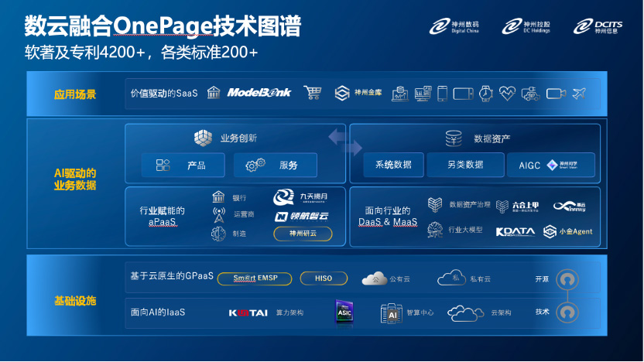This screenshot has width=644, height=362.
Task: Click the 产品 button
Action: click(x=183, y=165)
